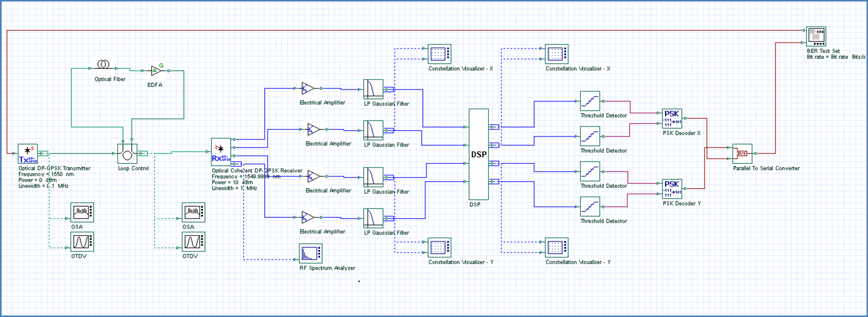The height and width of the screenshot is (317, 868).
Task: Click the 'Linewidth = 0.1 MHz' parameter text
Action: click(44, 186)
